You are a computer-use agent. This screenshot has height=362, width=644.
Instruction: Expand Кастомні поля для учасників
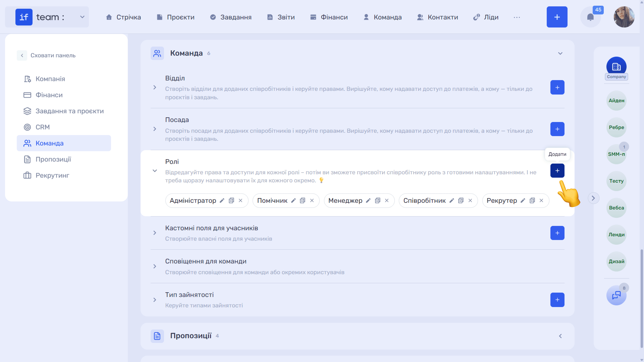(x=155, y=233)
